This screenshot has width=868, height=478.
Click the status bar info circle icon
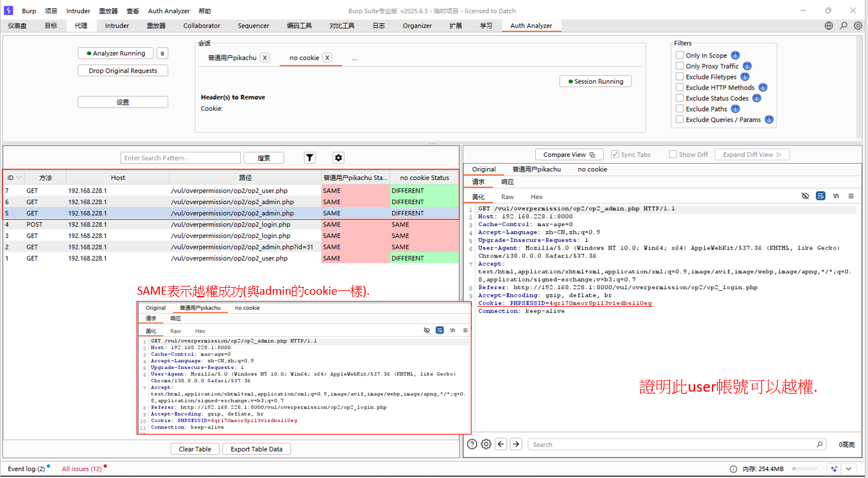(733, 469)
